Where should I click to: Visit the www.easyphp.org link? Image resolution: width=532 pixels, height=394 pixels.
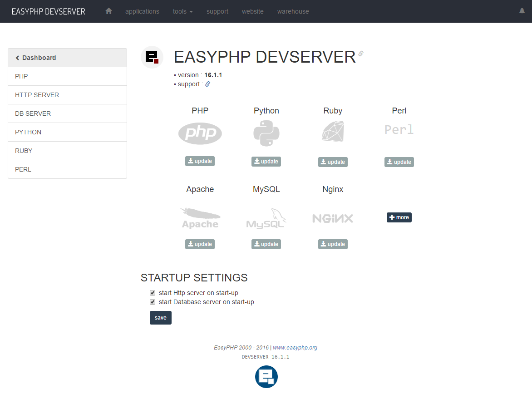295,347
